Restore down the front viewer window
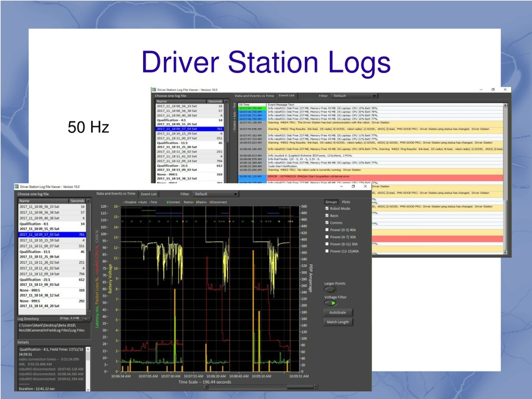Screen dimensions: 532x399 tap(353, 187)
